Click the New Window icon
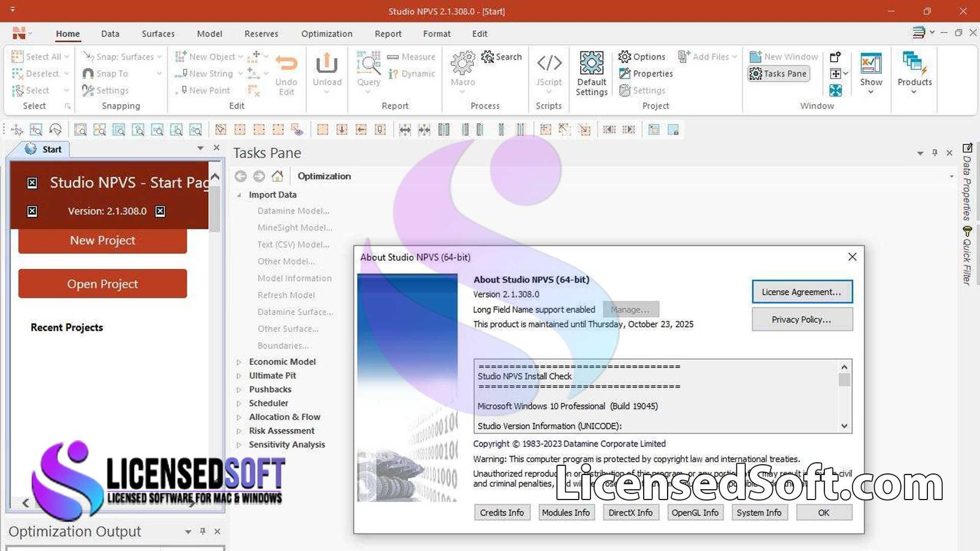The width and height of the screenshot is (980, 551). 756,57
